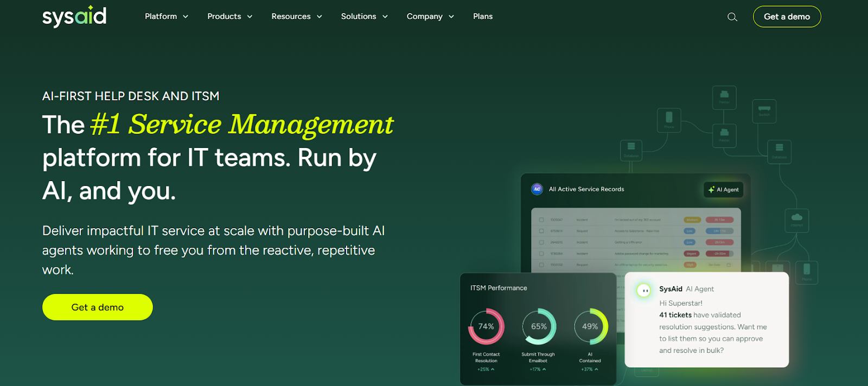Click the Database node above the Service Records panel
The width and height of the screenshot is (868, 386).
point(631,150)
